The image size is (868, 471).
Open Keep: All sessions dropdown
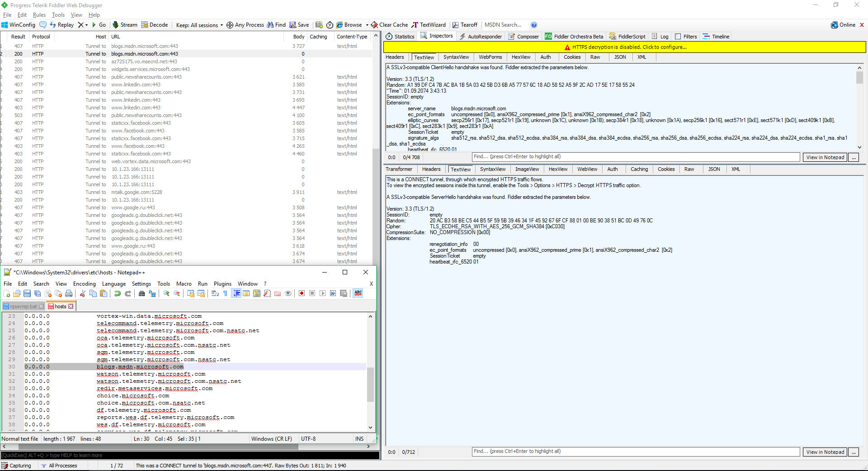pyautogui.click(x=199, y=25)
